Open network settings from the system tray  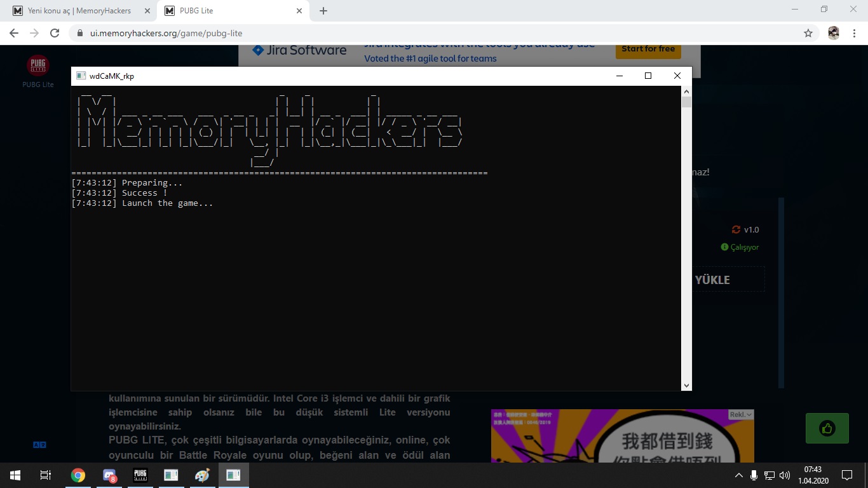pyautogui.click(x=769, y=475)
